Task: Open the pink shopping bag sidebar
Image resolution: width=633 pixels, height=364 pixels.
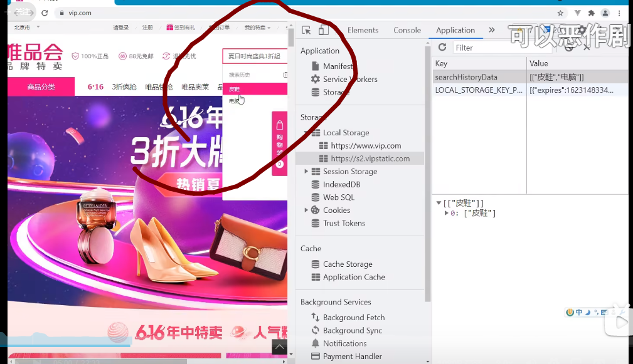Action: coord(279,143)
